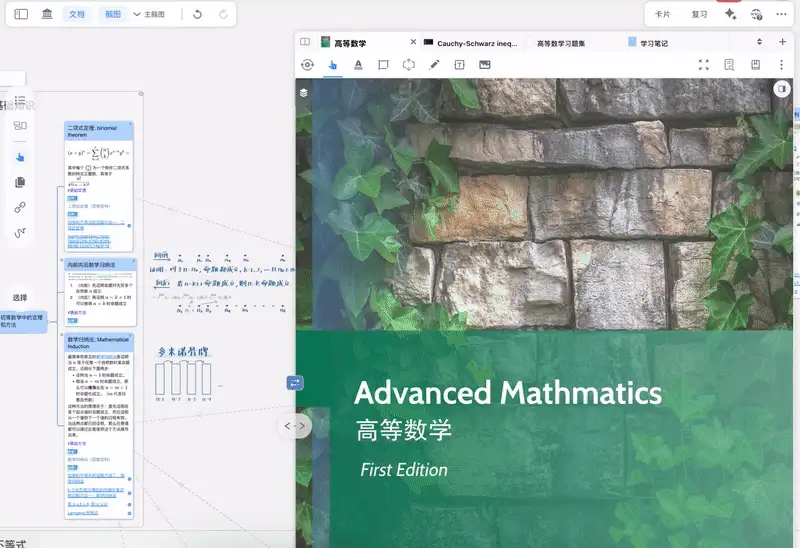Open the bookmark icon in document toolbar

click(756, 65)
